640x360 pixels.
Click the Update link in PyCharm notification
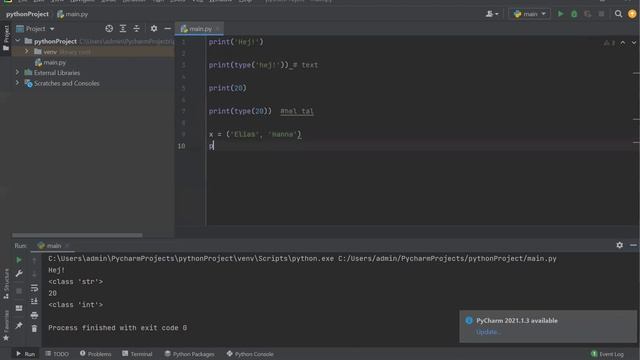488,332
